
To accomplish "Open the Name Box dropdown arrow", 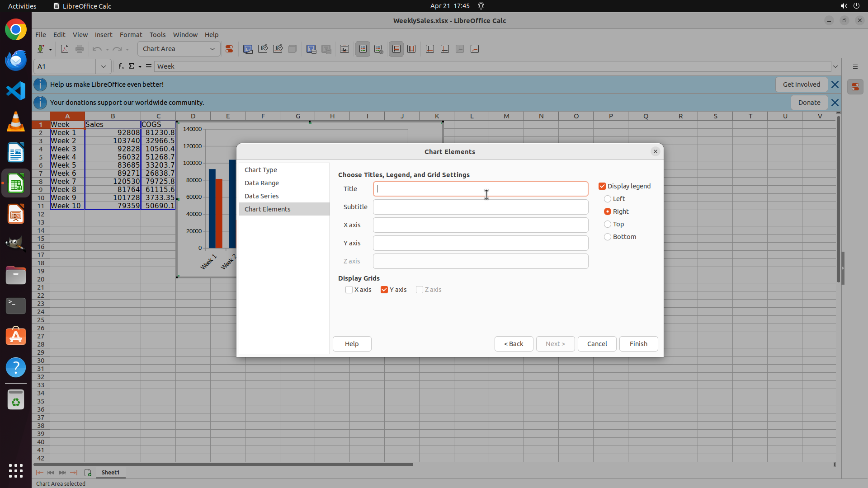I will [x=104, y=66].
